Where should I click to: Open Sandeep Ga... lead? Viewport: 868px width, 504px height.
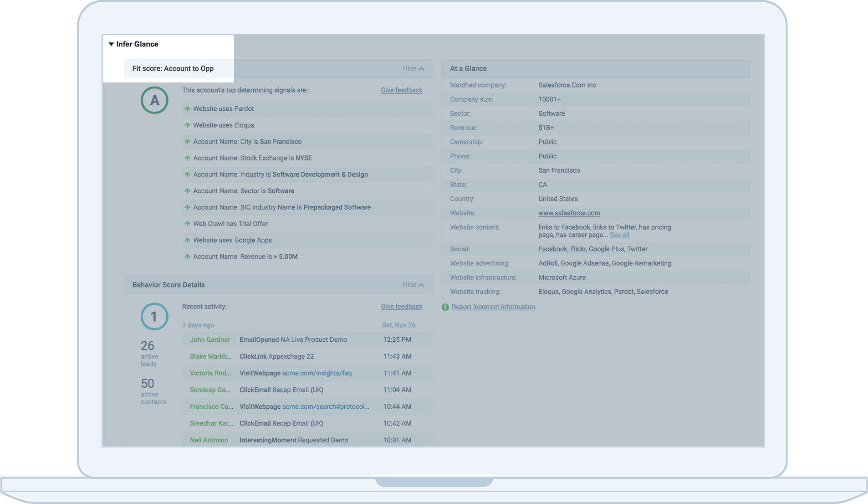(210, 390)
